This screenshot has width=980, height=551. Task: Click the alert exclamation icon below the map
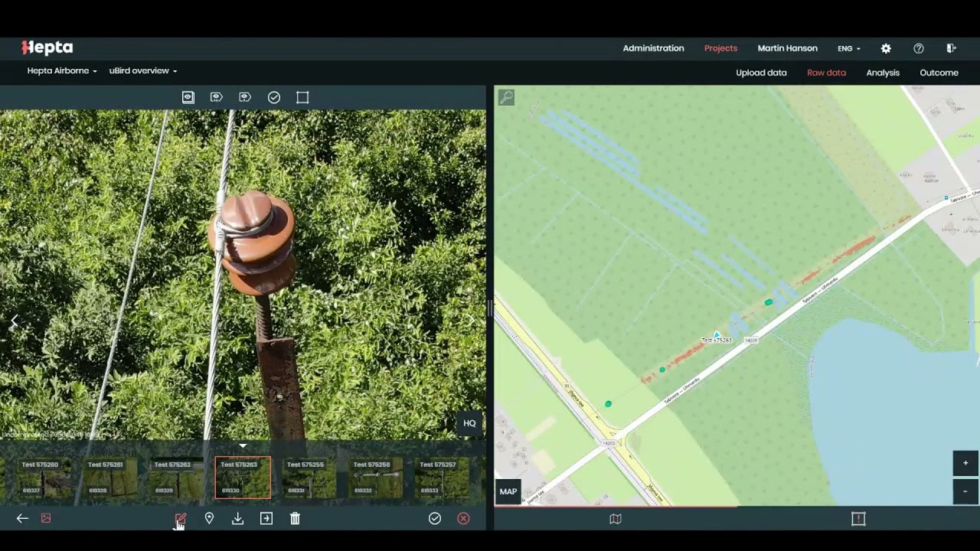coord(858,519)
